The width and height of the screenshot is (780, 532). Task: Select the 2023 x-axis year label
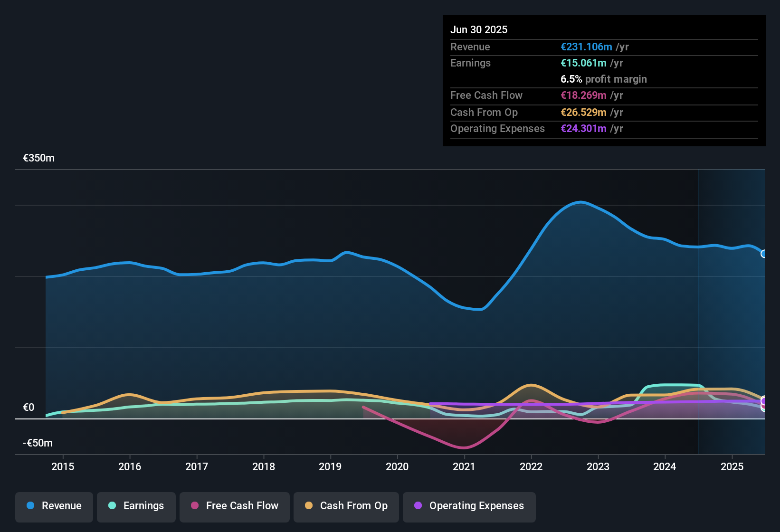(598, 466)
